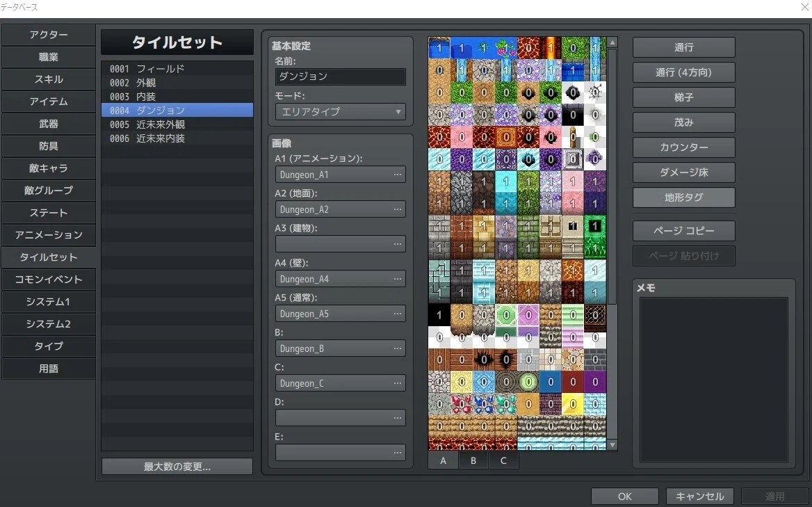The width and height of the screenshot is (812, 507).
Task: Select tileset 0003 内装
Action: (x=177, y=97)
